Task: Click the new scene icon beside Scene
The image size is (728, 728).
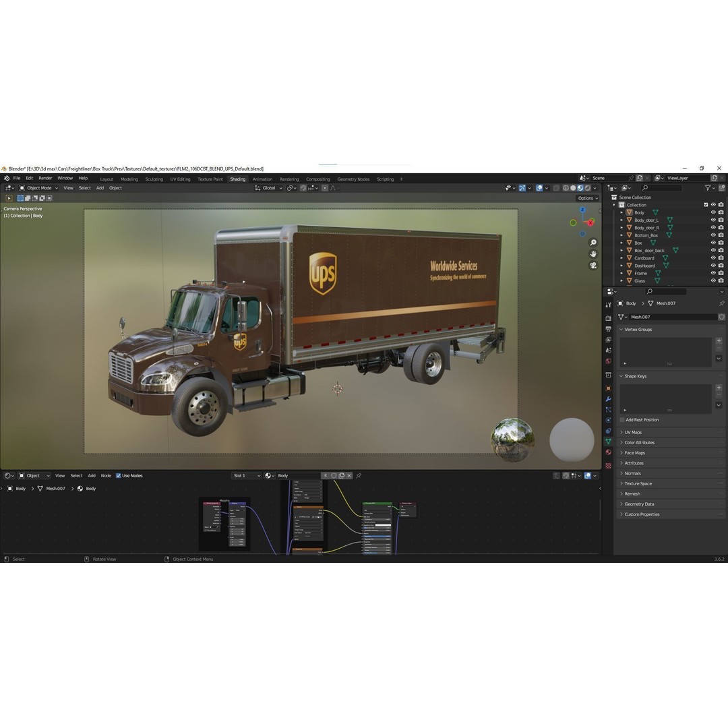Action: 639,178
